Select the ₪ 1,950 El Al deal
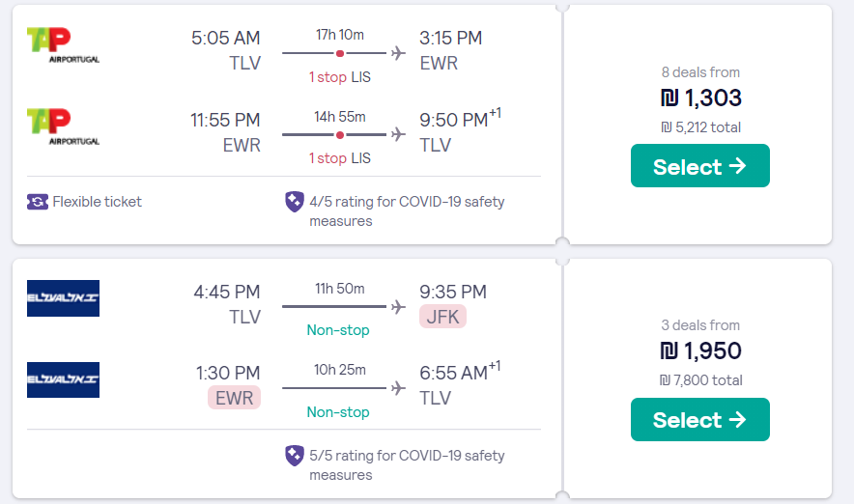This screenshot has height=504, width=854. coord(699,420)
